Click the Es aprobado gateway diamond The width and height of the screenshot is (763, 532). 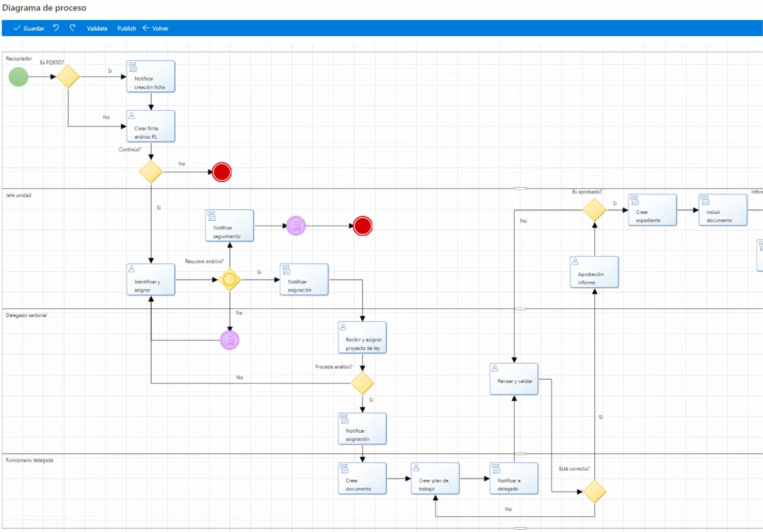(594, 210)
